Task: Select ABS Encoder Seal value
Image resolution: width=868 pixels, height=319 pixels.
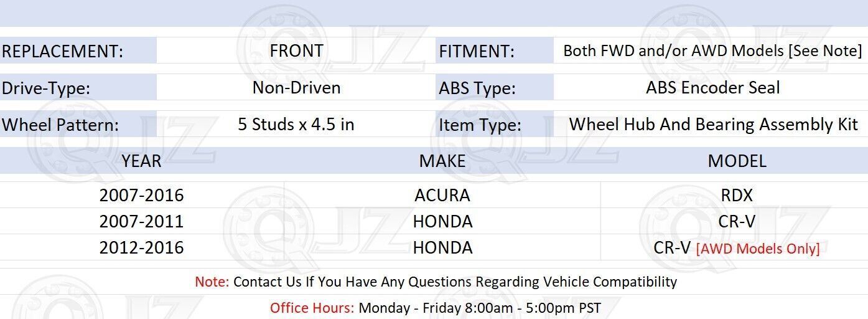Action: click(713, 88)
